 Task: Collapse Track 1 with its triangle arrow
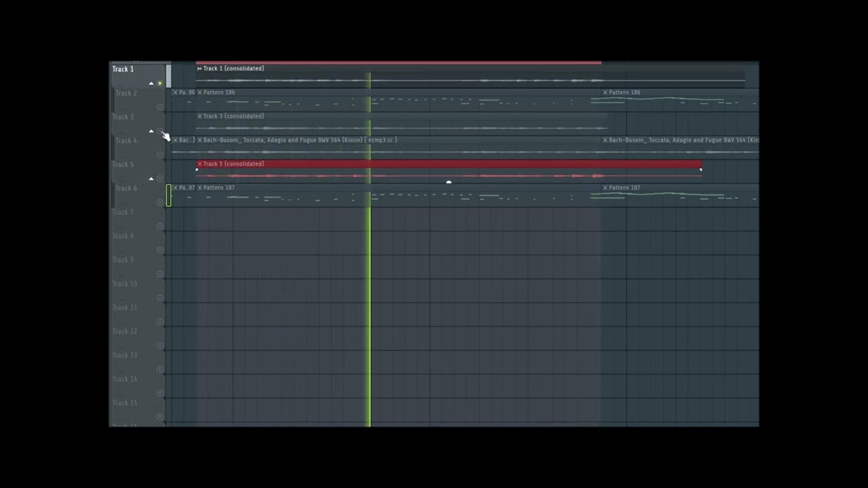(151, 83)
